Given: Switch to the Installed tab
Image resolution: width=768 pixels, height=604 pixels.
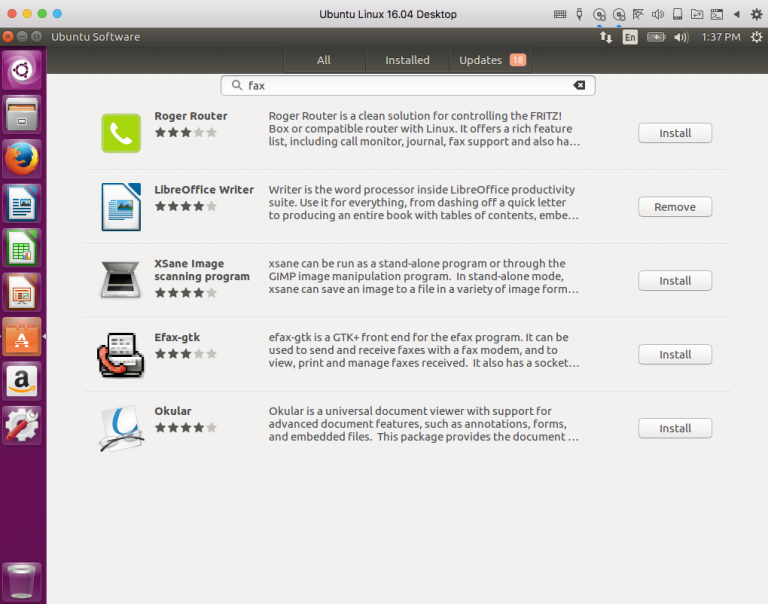Looking at the screenshot, I should 407,60.
